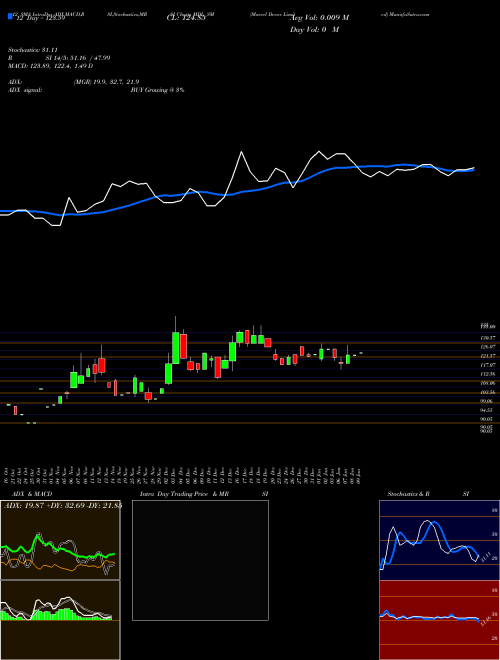Click the tallest green candlestick with long upper wick
The height and width of the screenshot is (660, 500).
(x=176, y=348)
